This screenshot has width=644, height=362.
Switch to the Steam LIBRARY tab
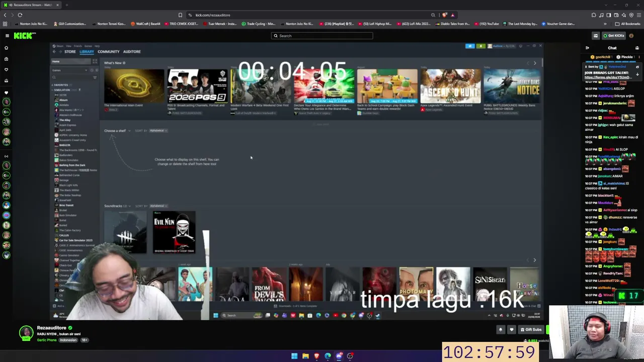coord(87,51)
